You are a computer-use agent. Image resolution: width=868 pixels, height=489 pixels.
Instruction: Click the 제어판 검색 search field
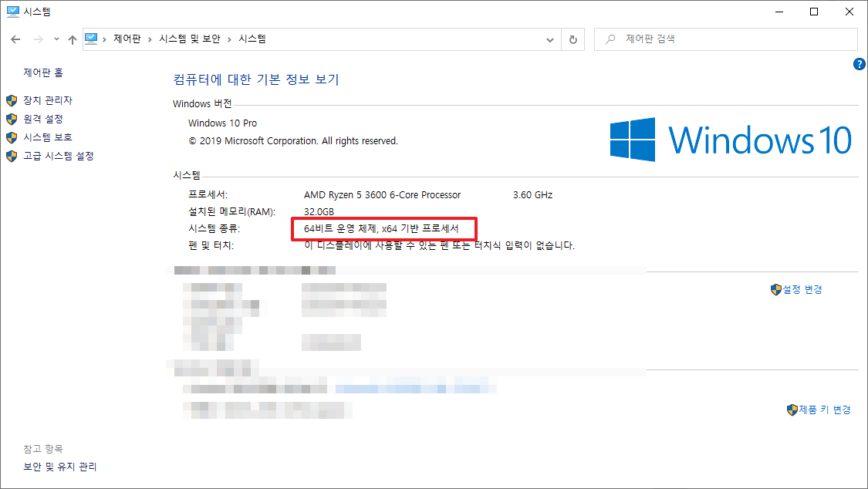[x=726, y=39]
